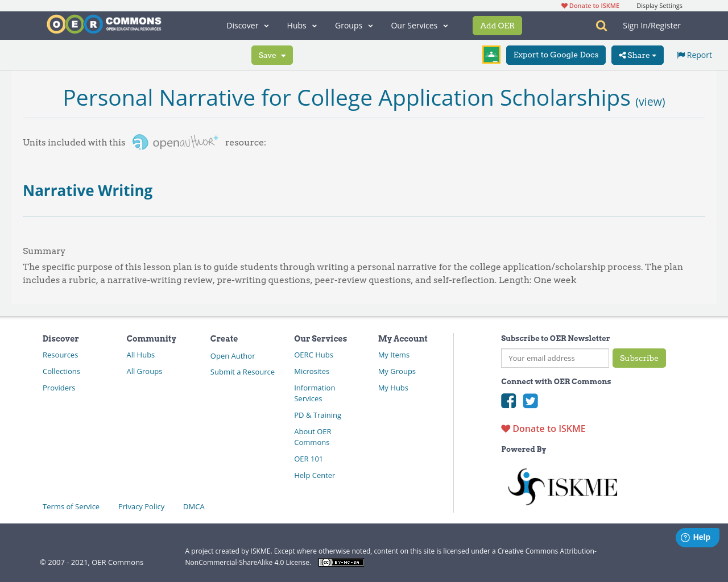Open Display Settings
This screenshot has height=582, width=728.
click(x=659, y=5)
